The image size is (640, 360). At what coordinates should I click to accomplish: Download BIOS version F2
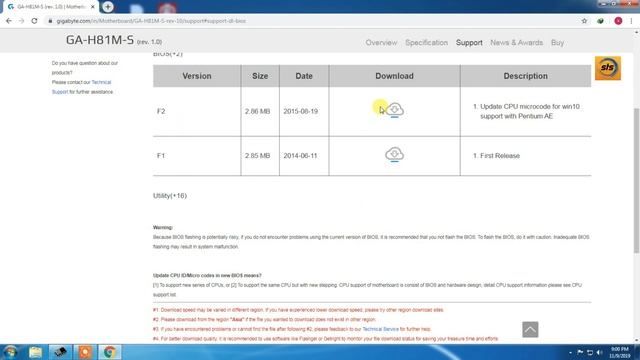(394, 110)
